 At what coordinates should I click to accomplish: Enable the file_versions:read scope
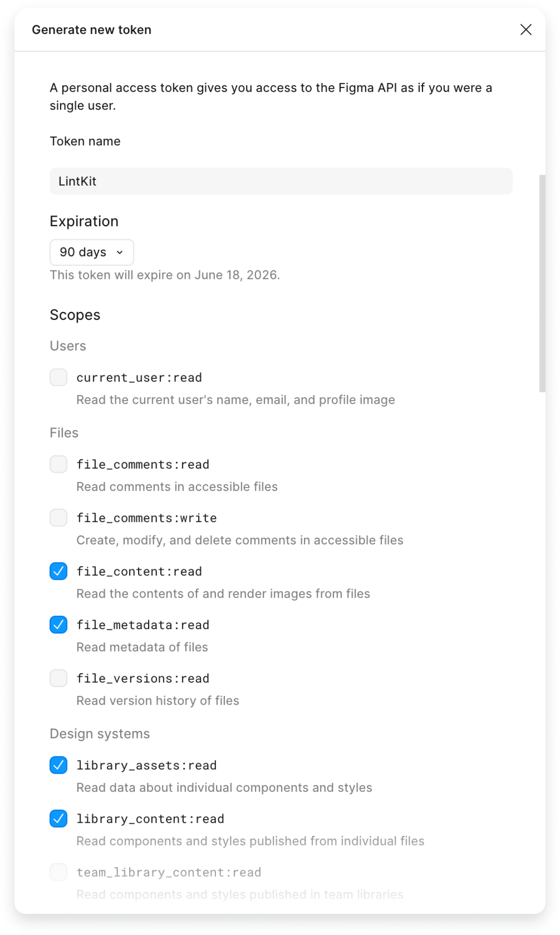point(58,678)
